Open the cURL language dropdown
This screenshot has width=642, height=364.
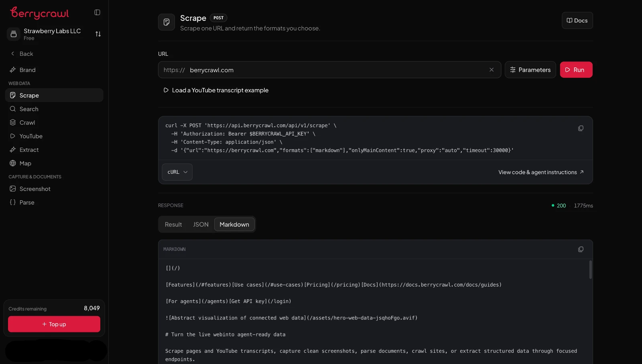click(177, 172)
